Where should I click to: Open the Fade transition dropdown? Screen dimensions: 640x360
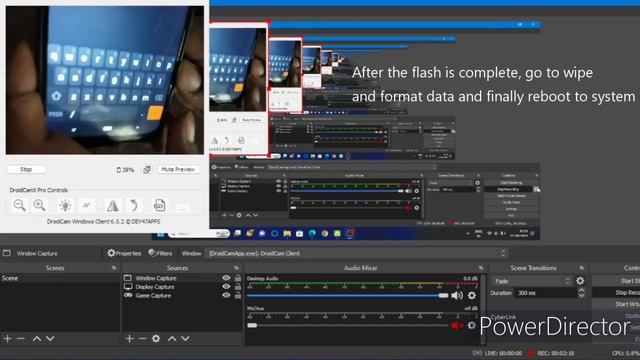click(532, 281)
